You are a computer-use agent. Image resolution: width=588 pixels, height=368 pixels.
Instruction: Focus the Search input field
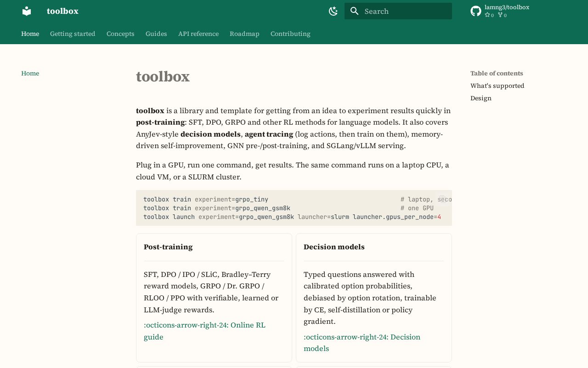(x=398, y=11)
